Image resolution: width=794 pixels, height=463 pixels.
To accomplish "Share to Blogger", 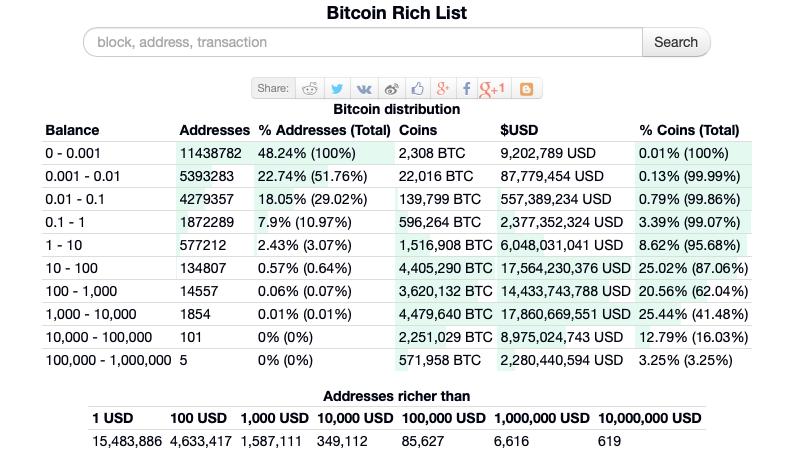I will pos(526,88).
